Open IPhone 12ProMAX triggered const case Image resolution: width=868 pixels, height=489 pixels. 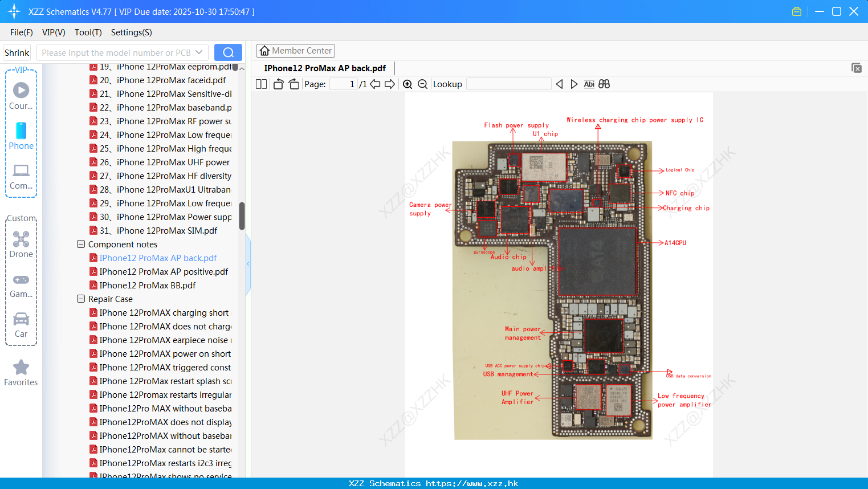point(160,367)
